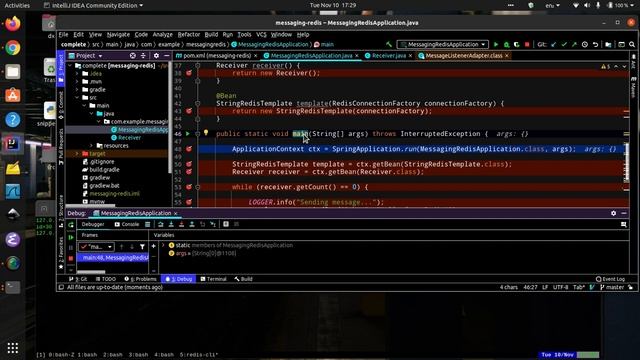The height and width of the screenshot is (360, 640).
Task: Click the Filter frames funnel icon
Action: click(142, 247)
